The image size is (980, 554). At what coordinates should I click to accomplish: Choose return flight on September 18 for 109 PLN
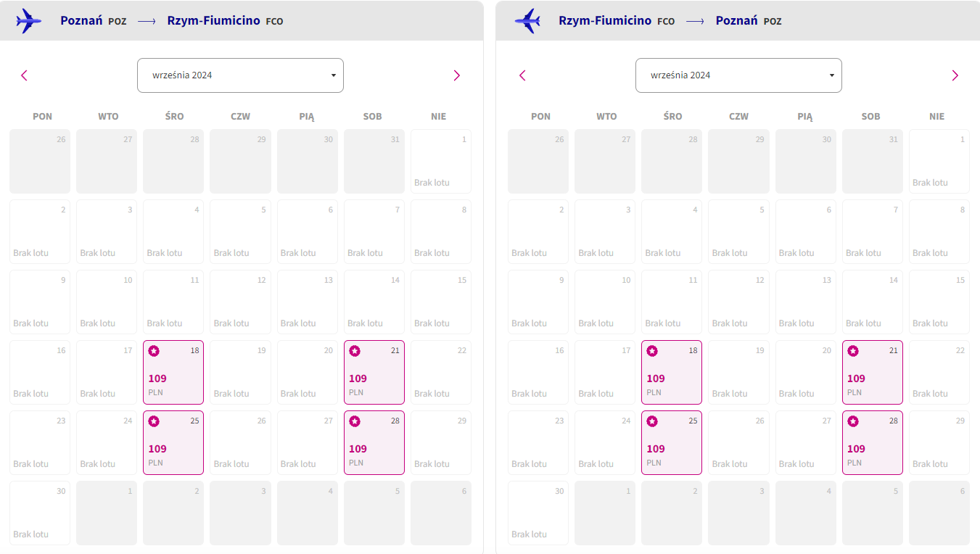point(672,373)
